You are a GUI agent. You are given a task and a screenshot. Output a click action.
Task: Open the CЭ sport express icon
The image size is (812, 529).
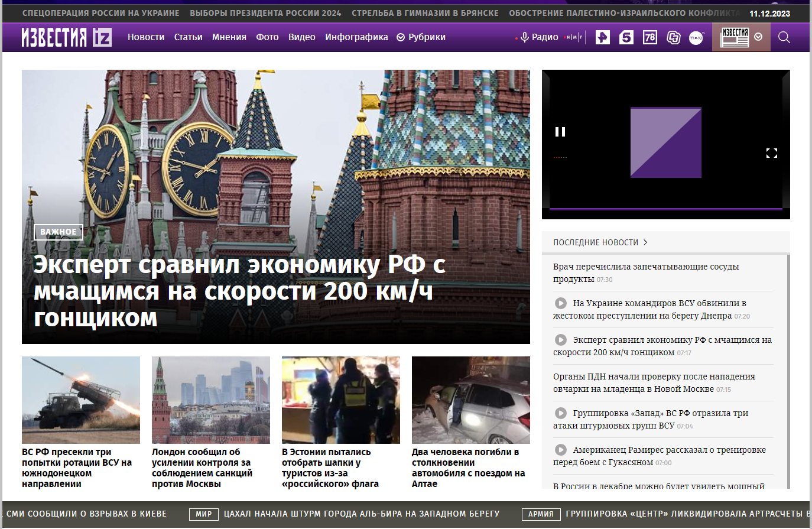(x=673, y=37)
